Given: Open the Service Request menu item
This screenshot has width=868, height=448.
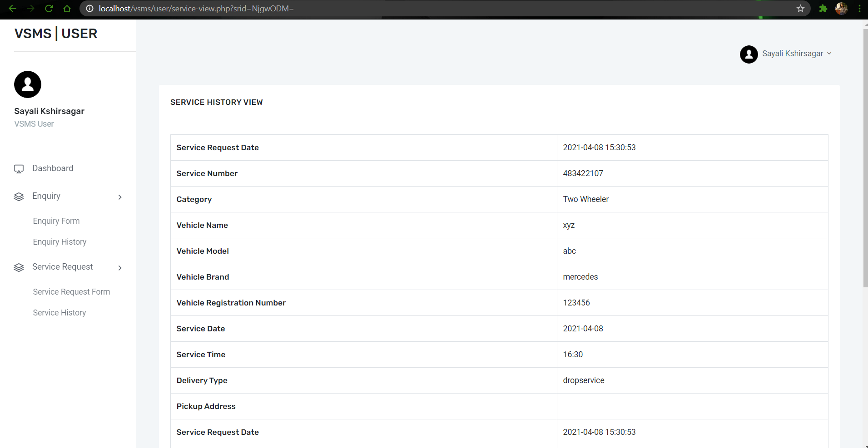Looking at the screenshot, I should coord(62,267).
